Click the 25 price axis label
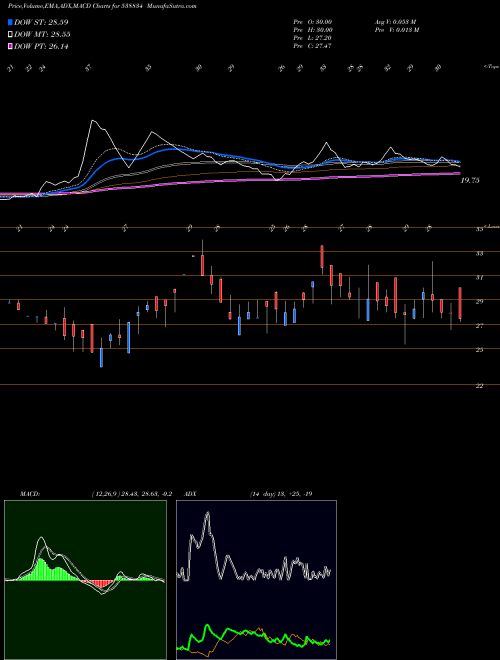 tap(479, 349)
